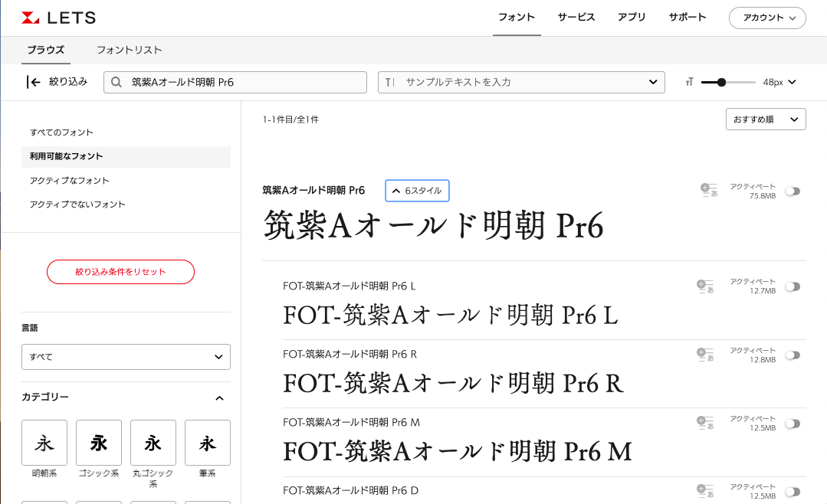Open the 言語 すべて dropdown
The image size is (827, 504).
pyautogui.click(x=126, y=357)
